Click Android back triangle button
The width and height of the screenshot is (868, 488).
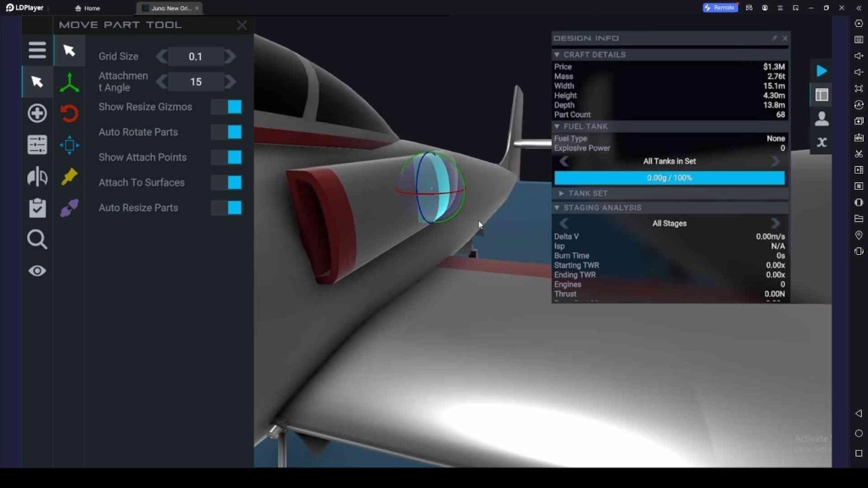[859, 413]
